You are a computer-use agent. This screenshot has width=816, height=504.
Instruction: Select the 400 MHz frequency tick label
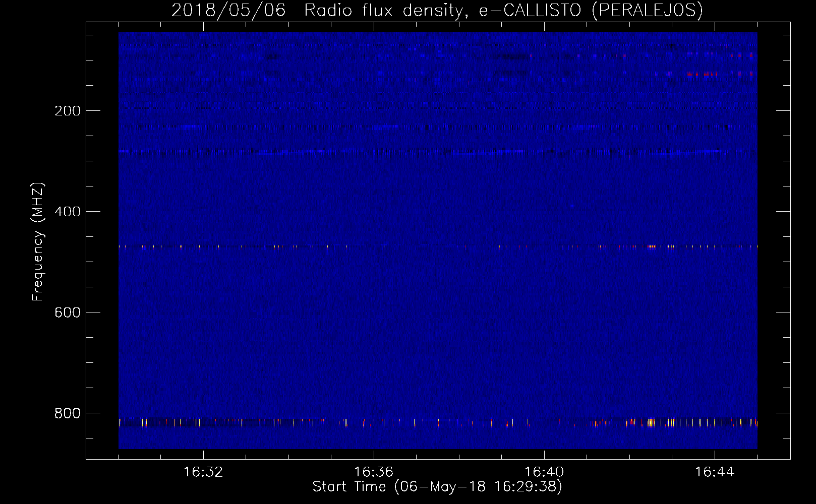68,212
